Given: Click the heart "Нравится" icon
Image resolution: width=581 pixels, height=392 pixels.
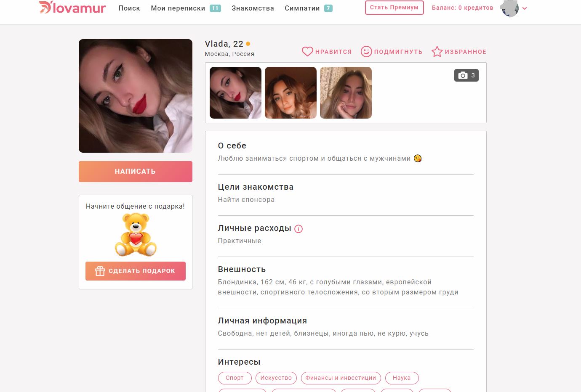Looking at the screenshot, I should pyautogui.click(x=307, y=52).
